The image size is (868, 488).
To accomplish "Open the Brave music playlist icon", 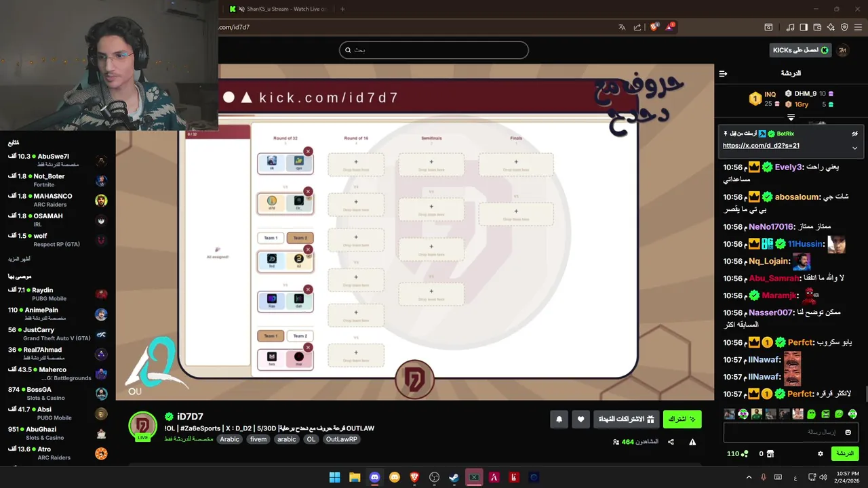I will tap(791, 27).
